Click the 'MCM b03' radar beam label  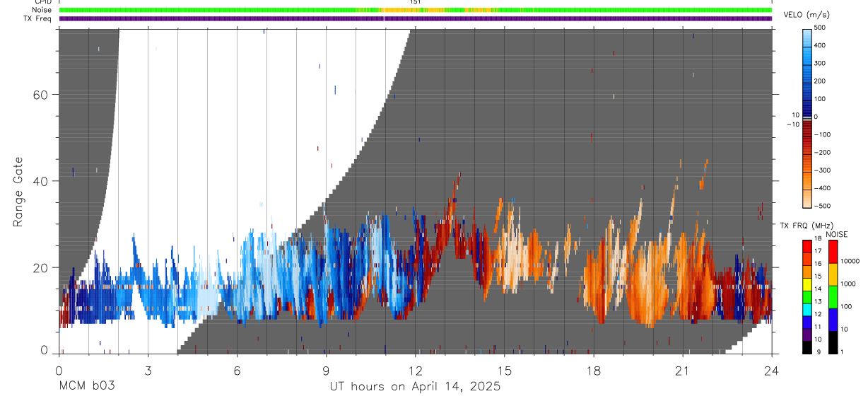point(86,387)
